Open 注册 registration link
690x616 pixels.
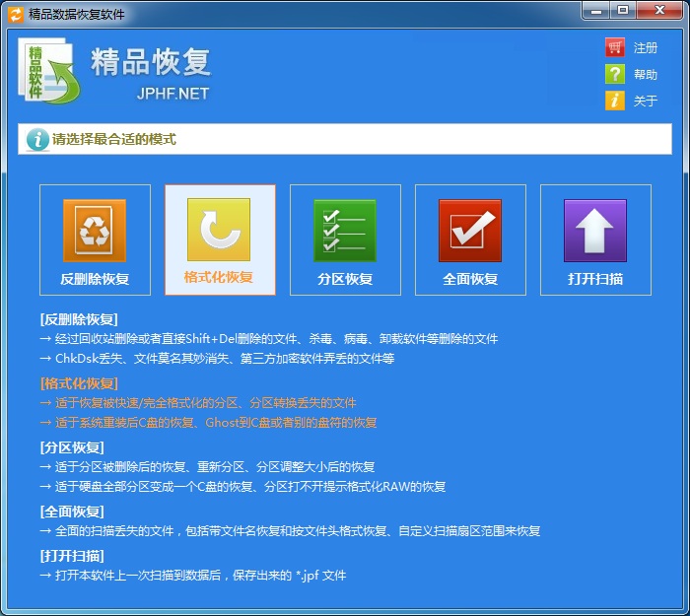[x=646, y=47]
